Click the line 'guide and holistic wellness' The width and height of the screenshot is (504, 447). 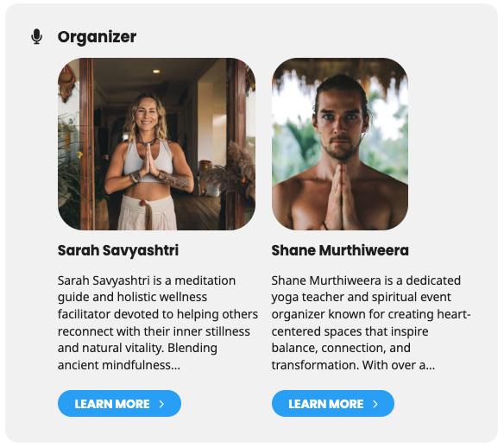132,297
